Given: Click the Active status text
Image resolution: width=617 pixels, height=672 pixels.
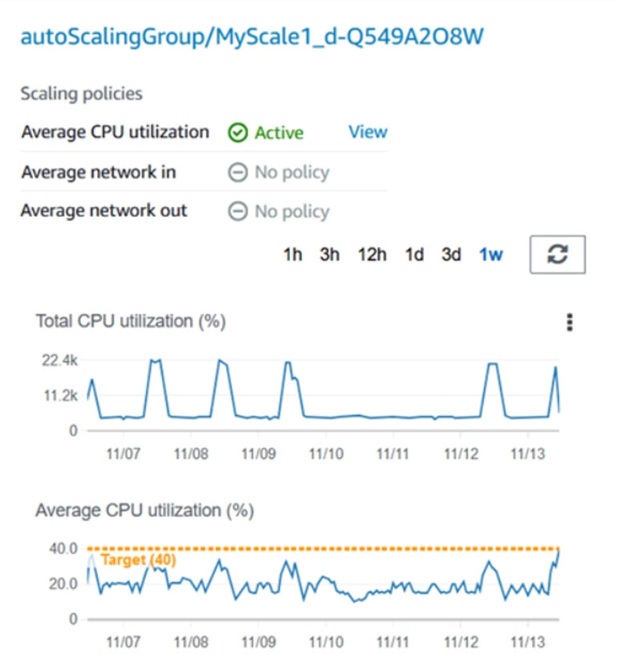Looking at the screenshot, I should pos(279,132).
